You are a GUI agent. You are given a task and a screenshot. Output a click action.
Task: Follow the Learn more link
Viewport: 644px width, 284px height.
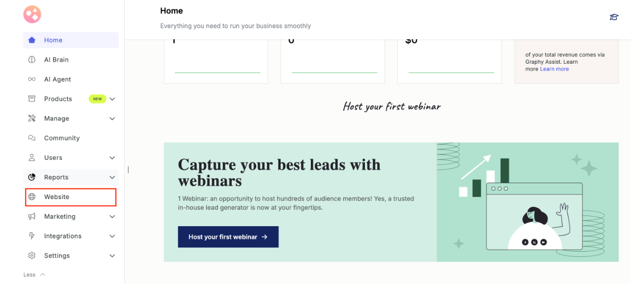(x=554, y=69)
